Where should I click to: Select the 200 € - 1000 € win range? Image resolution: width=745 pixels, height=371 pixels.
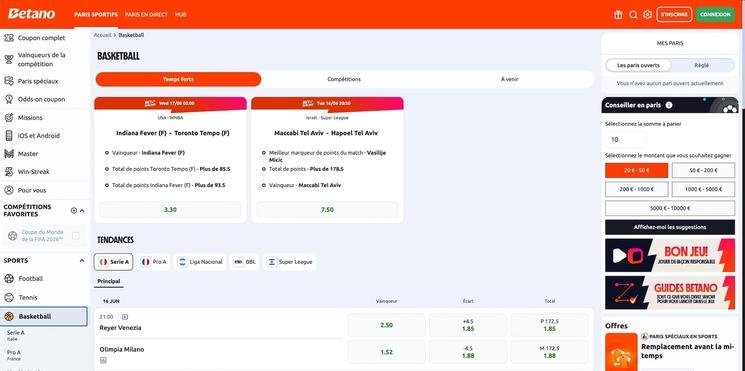[x=636, y=189]
